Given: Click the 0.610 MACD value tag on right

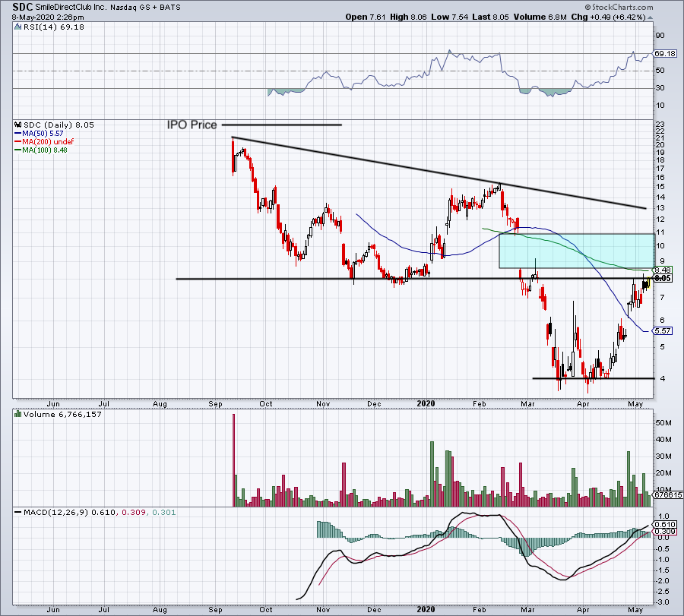Looking at the screenshot, I should tap(665, 524).
